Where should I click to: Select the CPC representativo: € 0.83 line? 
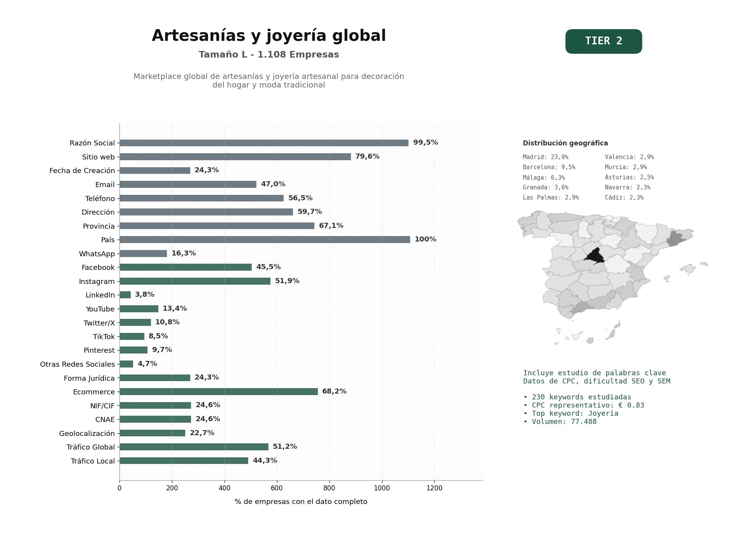click(584, 405)
